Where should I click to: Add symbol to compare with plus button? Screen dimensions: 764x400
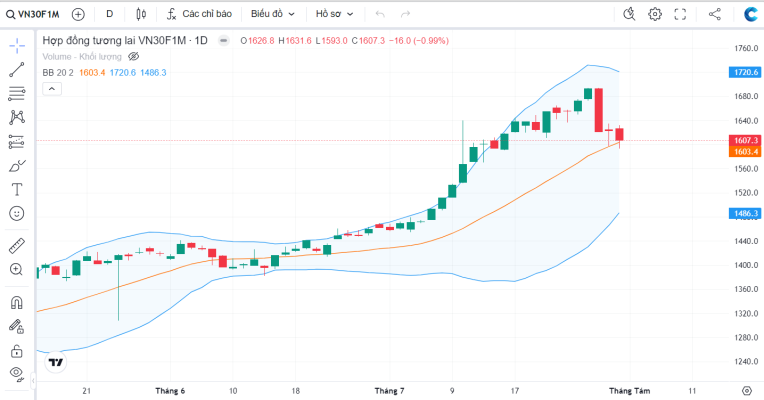tap(78, 15)
